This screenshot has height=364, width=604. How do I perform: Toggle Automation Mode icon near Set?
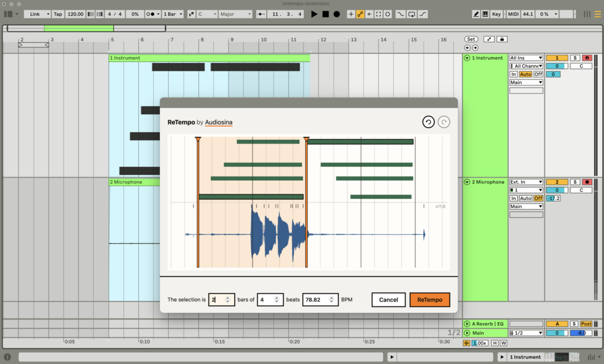pos(489,39)
